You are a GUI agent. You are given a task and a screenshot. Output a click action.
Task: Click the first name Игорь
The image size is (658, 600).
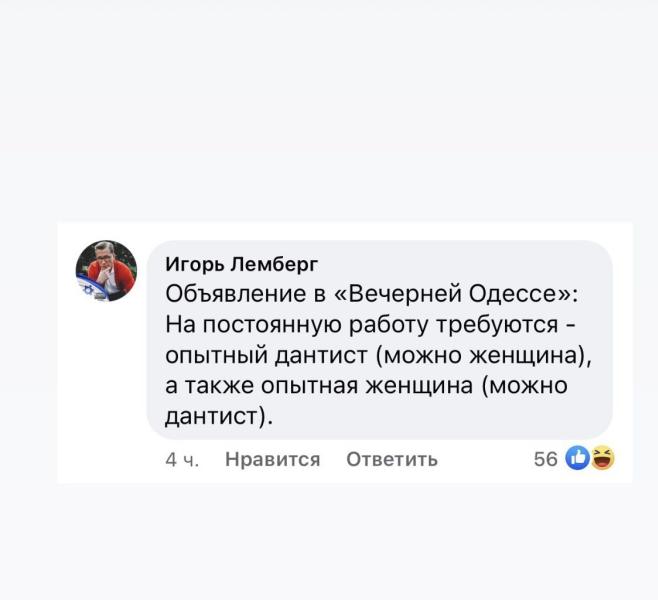click(194, 264)
